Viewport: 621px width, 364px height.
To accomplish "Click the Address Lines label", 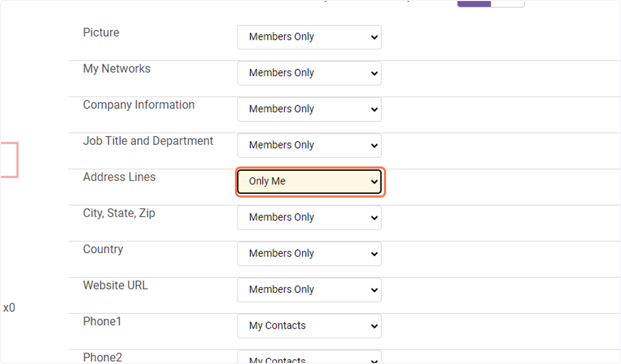I will (x=119, y=177).
